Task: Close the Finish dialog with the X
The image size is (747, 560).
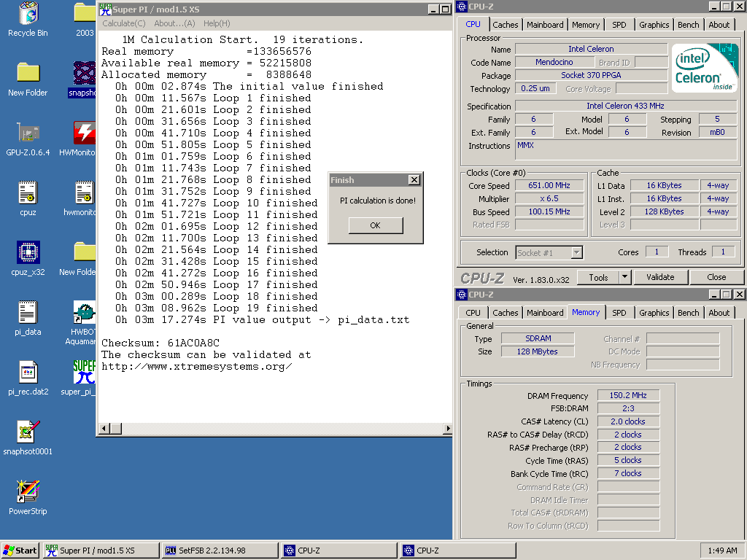Action: pos(414,180)
